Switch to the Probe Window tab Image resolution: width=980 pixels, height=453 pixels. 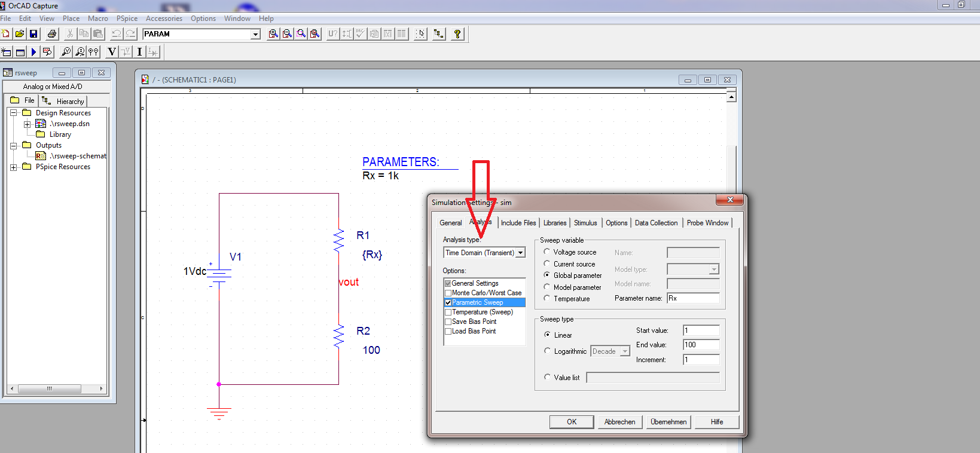[x=707, y=223]
